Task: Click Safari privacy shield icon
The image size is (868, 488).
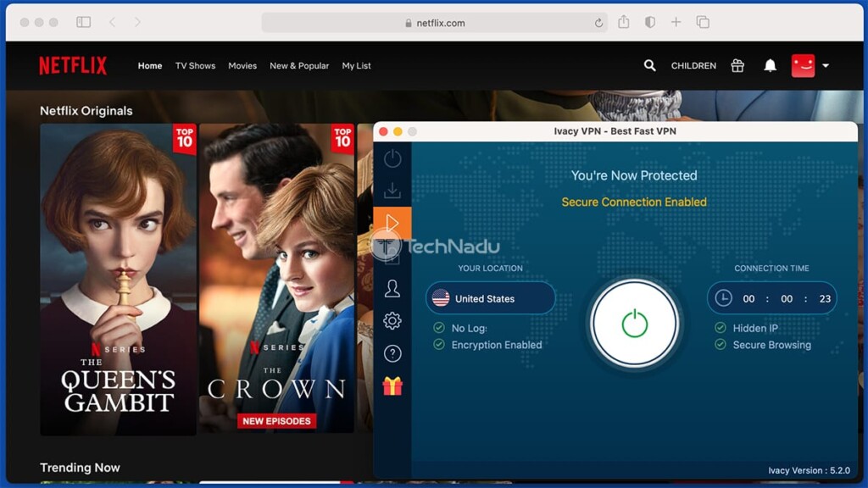Action: (x=650, y=22)
